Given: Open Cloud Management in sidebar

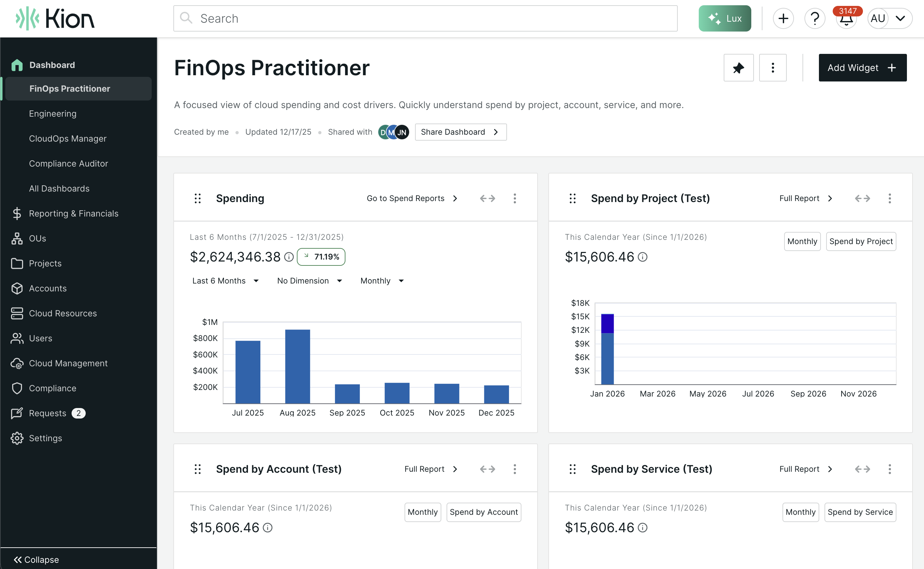Looking at the screenshot, I should click(68, 363).
